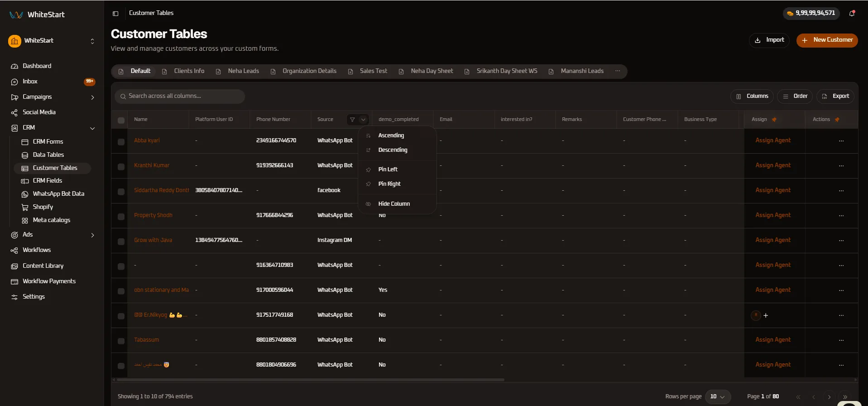This screenshot has width=868, height=406.
Task: Select the Abba kyari row checkbox
Action: 121,142
